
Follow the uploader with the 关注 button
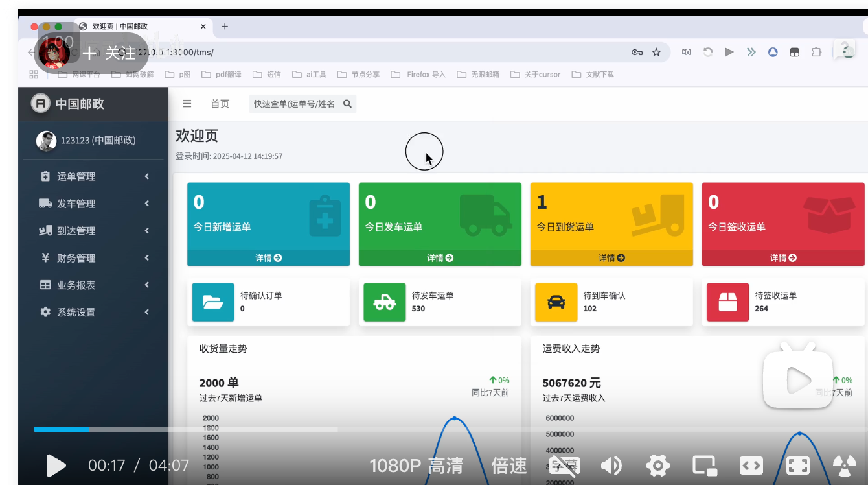(x=109, y=53)
